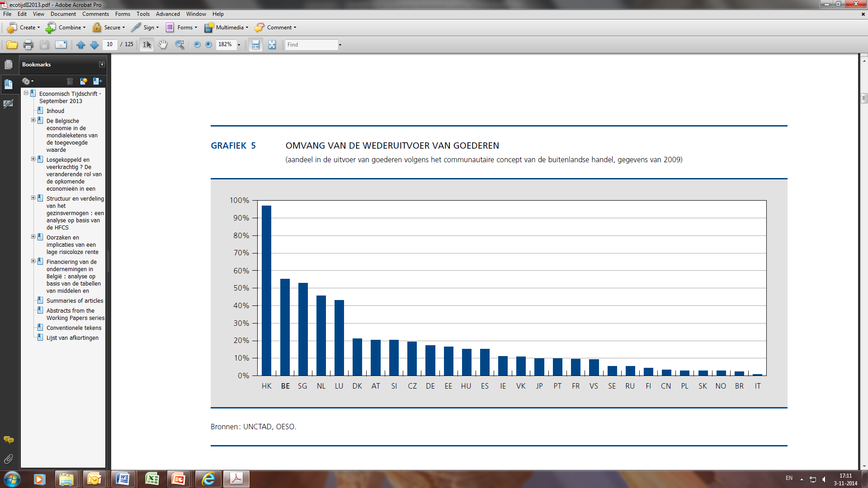The width and height of the screenshot is (868, 488).
Task: Open Microsoft Word from the taskbar
Action: point(123,479)
